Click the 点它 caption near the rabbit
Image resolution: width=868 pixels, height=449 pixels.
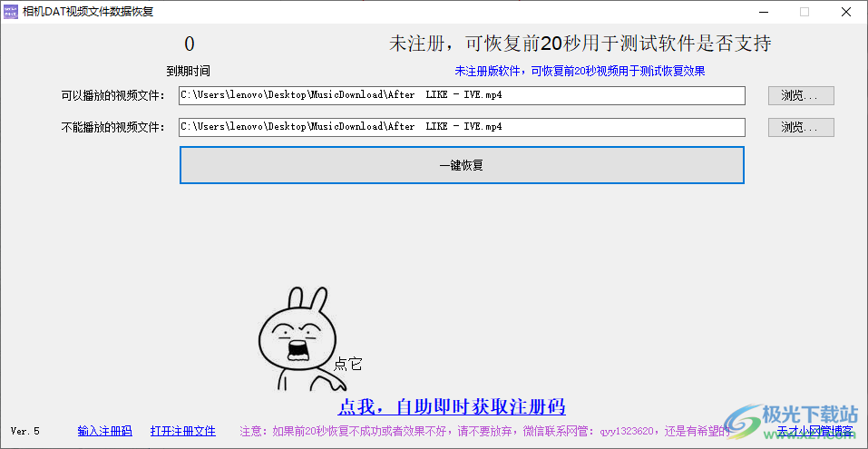[348, 364]
